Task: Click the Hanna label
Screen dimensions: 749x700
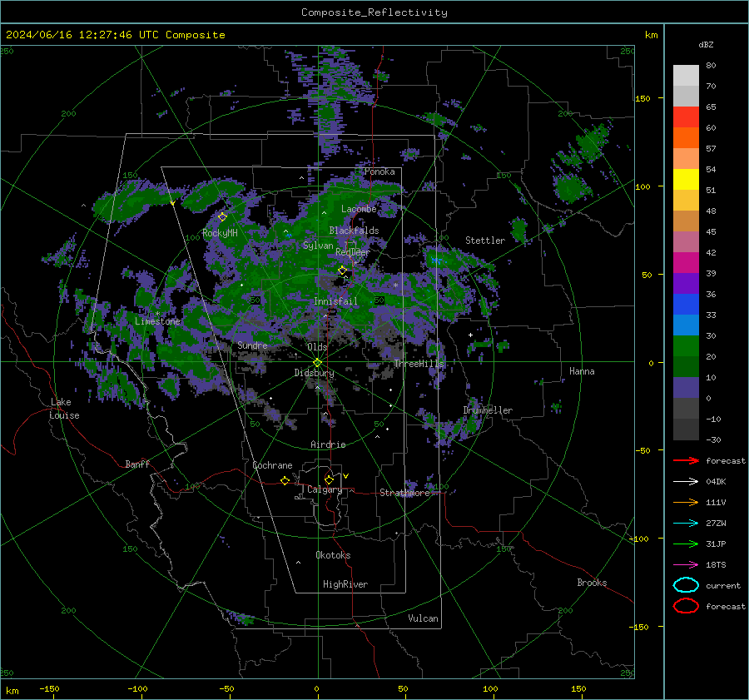Action: coord(582,371)
